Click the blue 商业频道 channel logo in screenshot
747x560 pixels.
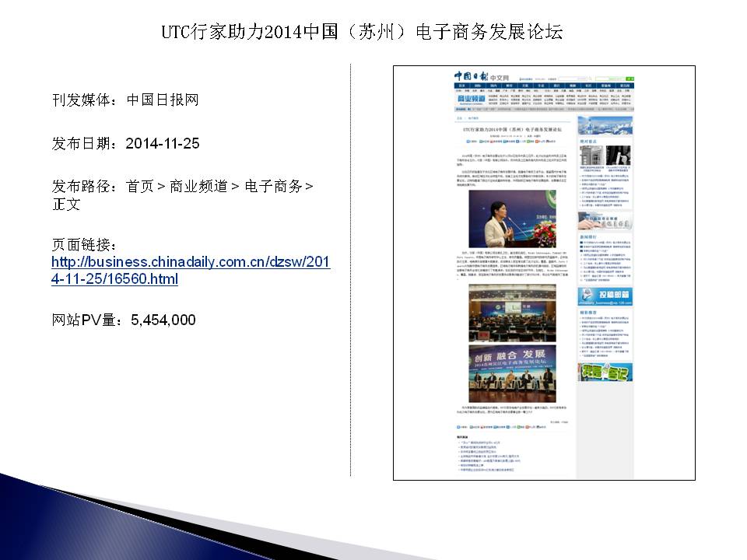[471, 99]
